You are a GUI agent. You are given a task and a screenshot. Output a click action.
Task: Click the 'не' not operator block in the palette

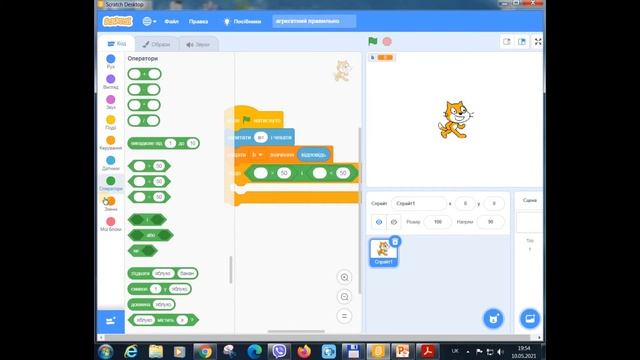click(142, 251)
